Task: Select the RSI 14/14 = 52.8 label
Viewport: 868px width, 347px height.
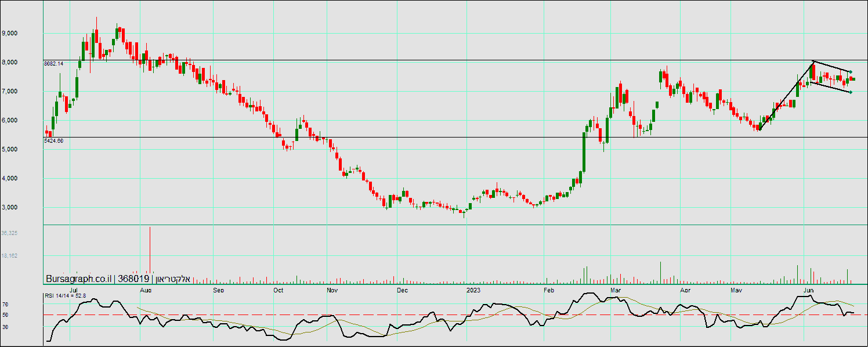Action: point(66,296)
